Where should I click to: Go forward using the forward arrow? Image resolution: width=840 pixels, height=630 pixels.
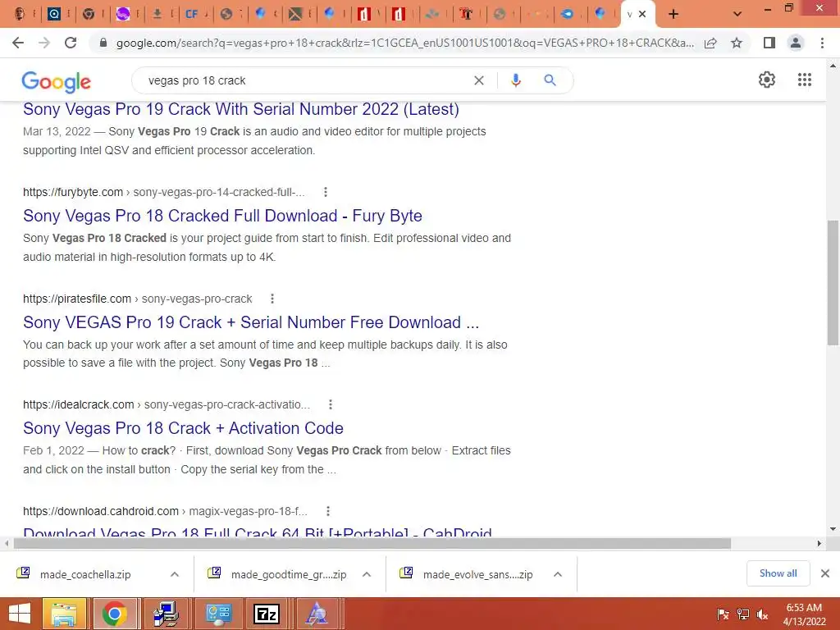(x=44, y=43)
